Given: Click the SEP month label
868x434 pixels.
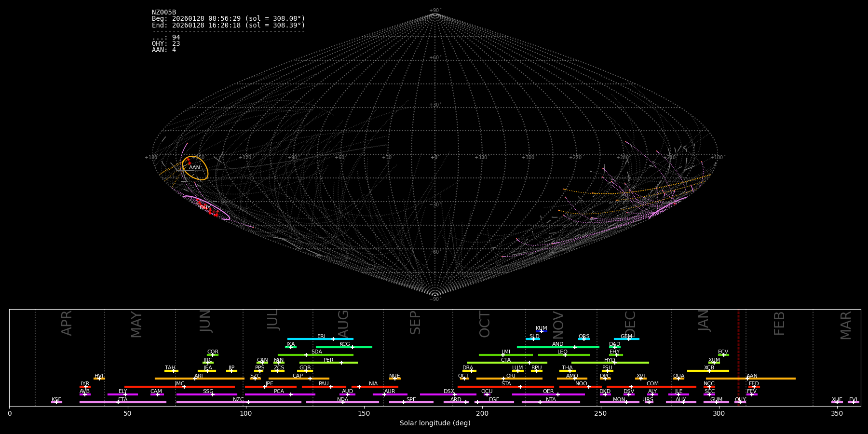Looking at the screenshot, I should click(x=415, y=323).
